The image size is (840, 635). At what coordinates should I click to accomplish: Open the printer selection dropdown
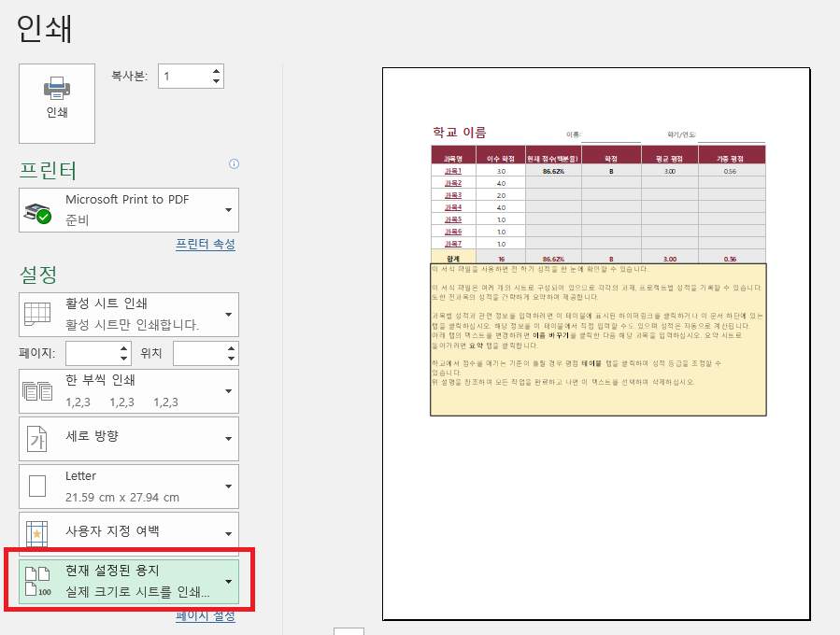tap(228, 209)
